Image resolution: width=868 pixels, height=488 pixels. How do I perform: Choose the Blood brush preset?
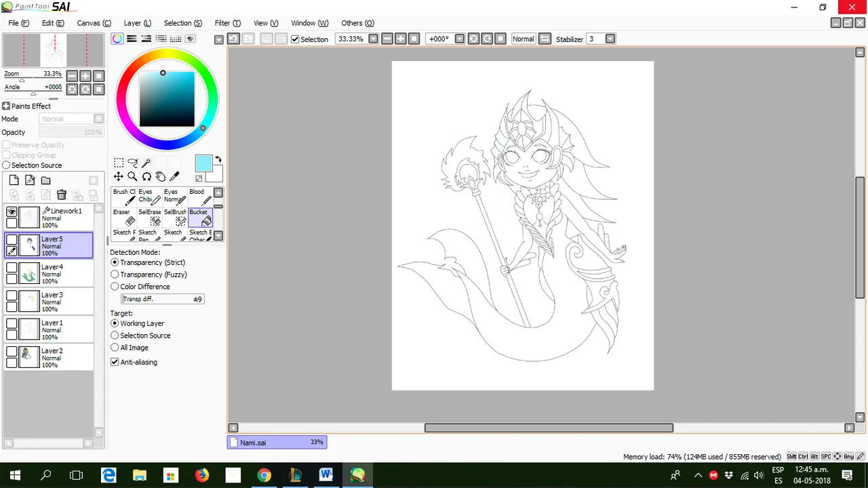pyautogui.click(x=200, y=197)
